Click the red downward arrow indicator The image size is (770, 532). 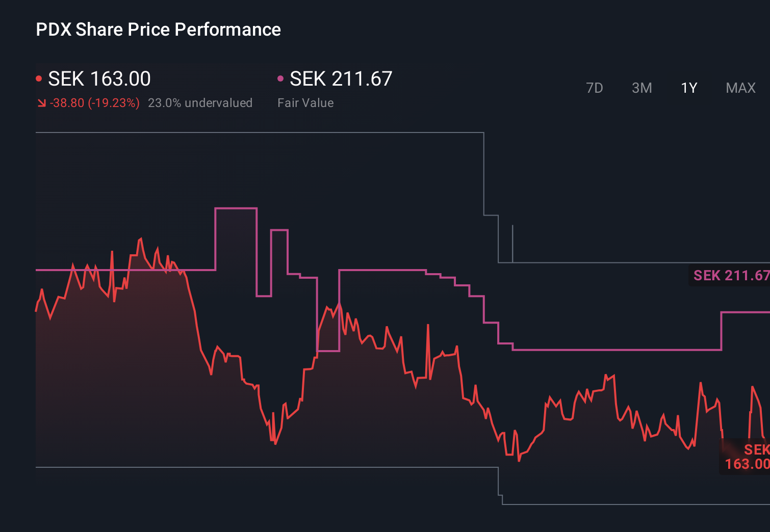click(42, 102)
